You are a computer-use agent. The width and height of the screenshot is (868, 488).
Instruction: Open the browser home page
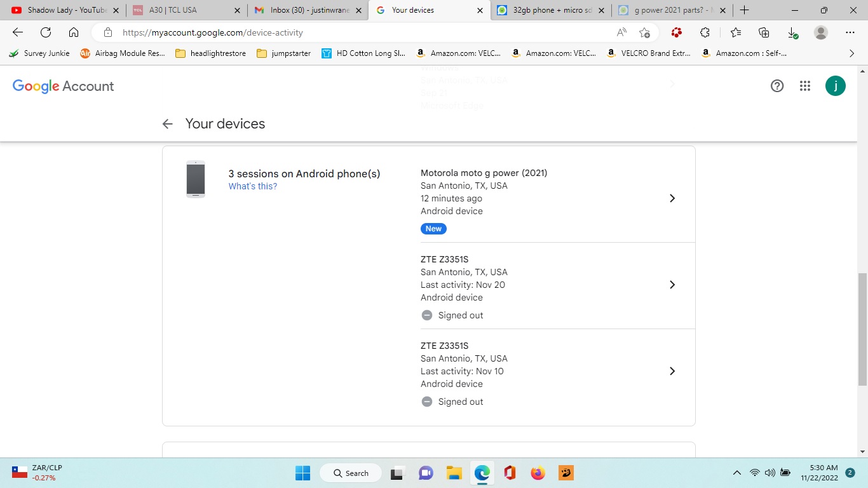(74, 32)
